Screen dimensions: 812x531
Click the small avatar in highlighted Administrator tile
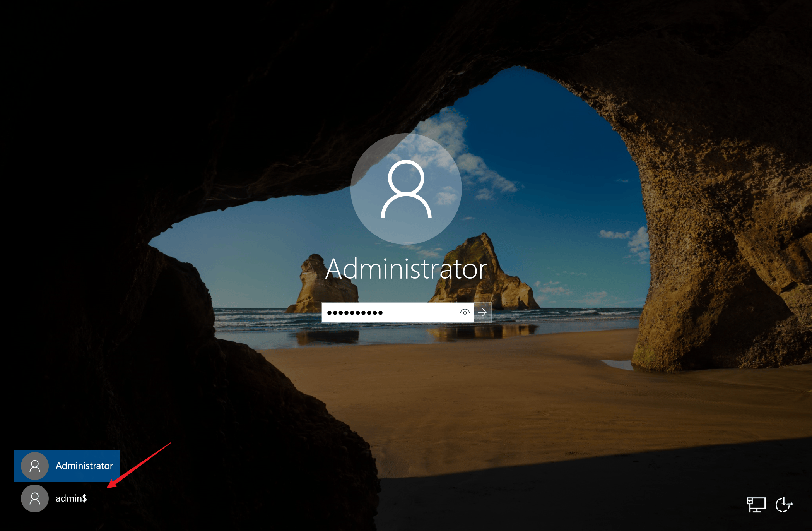tap(35, 466)
